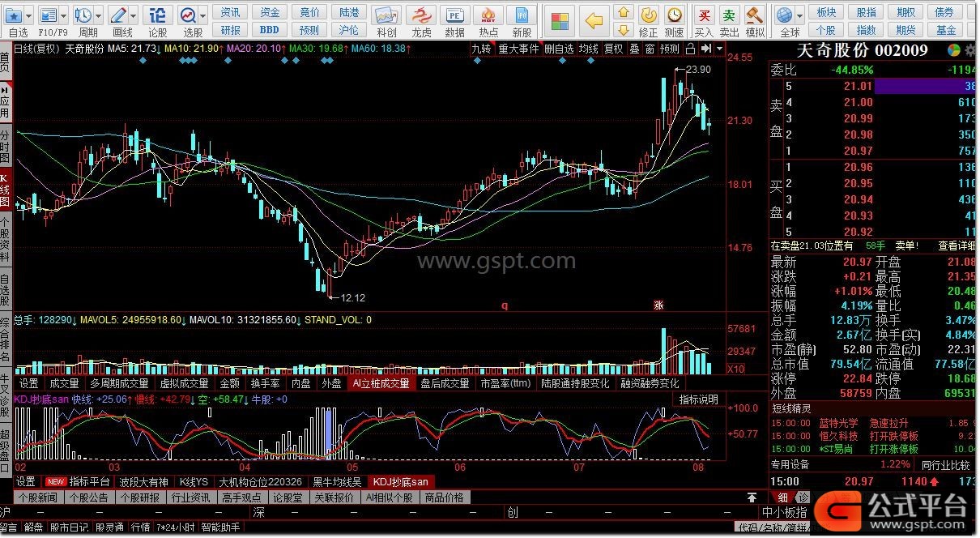
Task: Click the BBD toolbar button
Action: [x=270, y=30]
